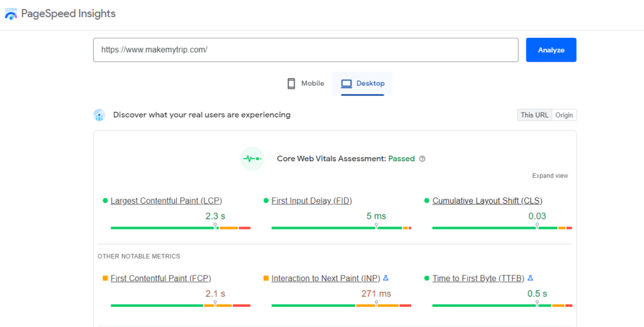Click the 0.5 s TTFB value
Image resolution: width=644 pixels, height=327 pixels.
(x=537, y=294)
